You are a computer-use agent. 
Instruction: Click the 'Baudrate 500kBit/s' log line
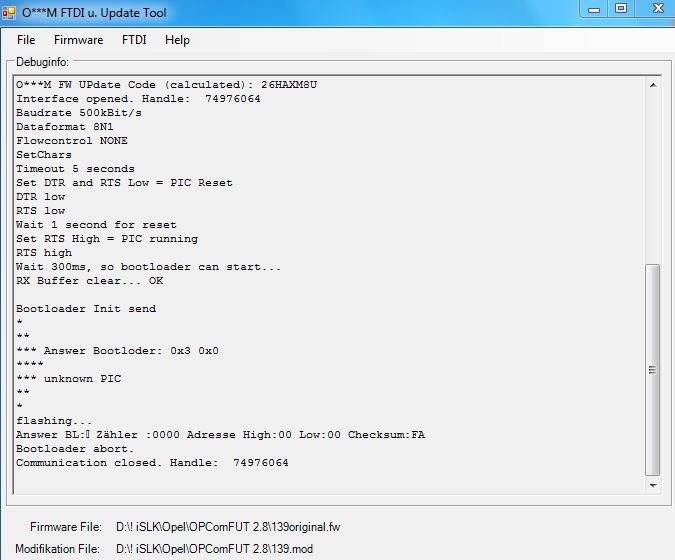78,113
